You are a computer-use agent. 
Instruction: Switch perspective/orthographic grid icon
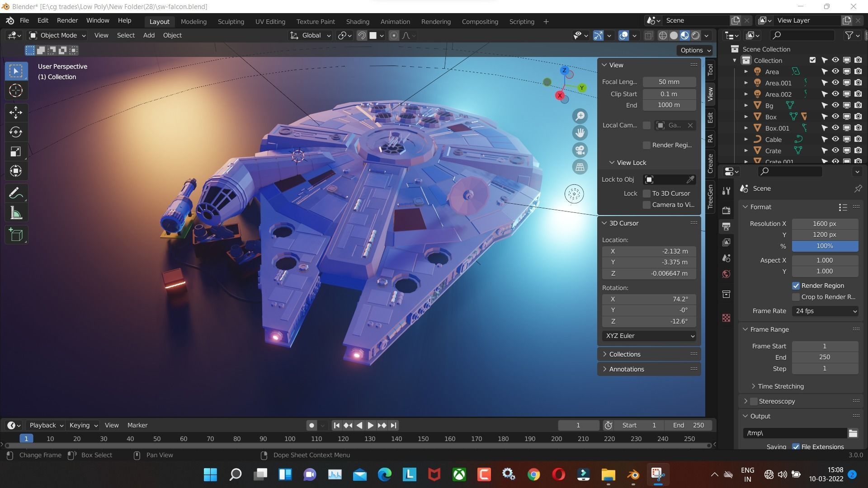580,167
